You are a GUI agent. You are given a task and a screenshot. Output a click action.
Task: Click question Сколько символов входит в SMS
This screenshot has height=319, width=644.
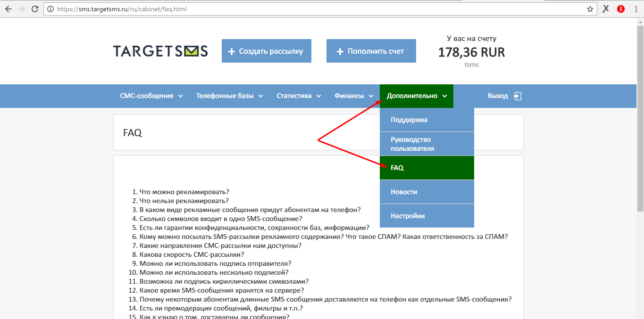point(221,219)
